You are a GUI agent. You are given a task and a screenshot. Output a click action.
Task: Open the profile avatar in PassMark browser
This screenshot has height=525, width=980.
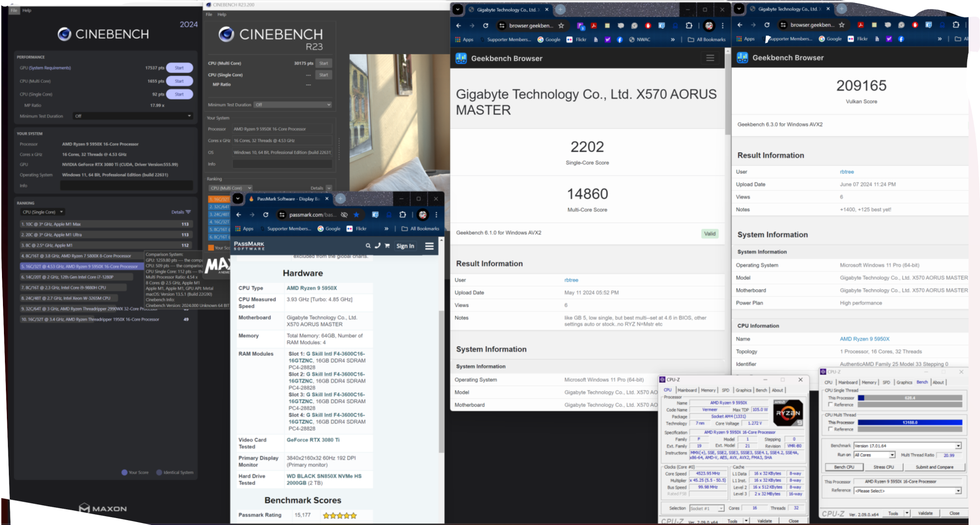point(423,215)
